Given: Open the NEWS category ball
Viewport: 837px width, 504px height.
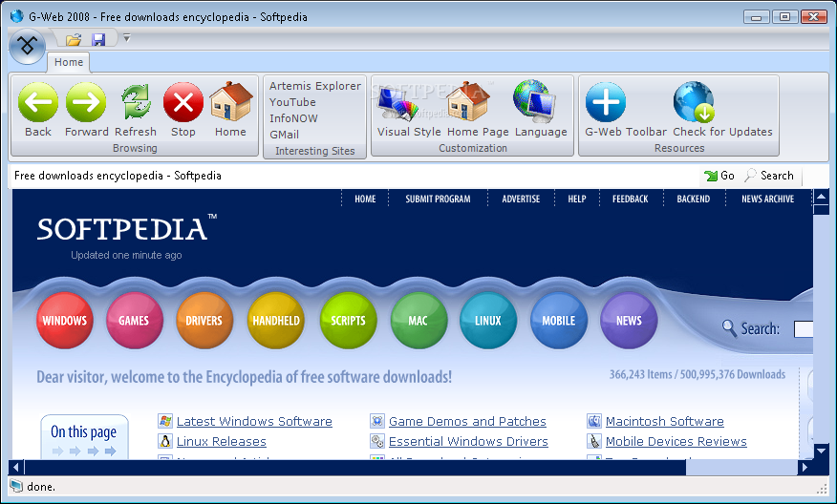Looking at the screenshot, I should (x=629, y=321).
